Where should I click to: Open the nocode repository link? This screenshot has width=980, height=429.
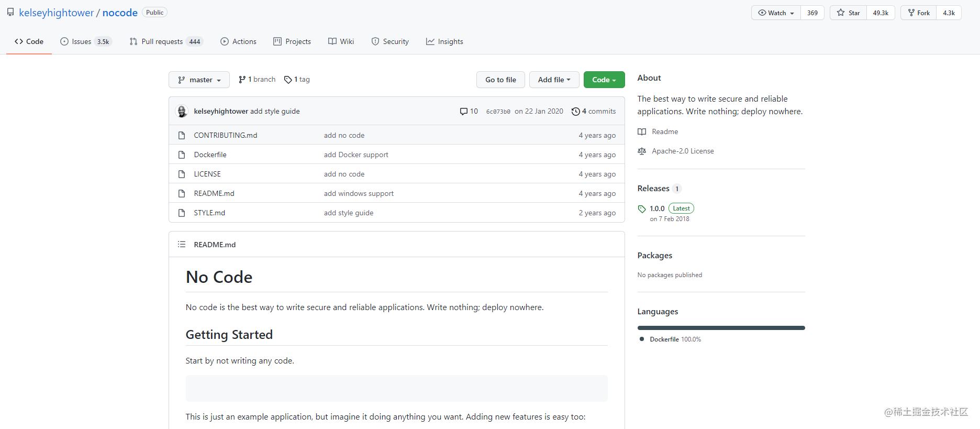pos(120,13)
